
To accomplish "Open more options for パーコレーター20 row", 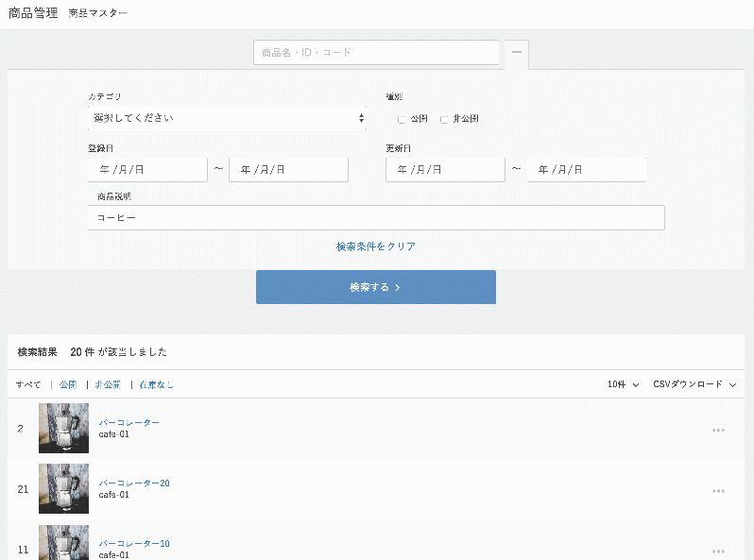I will click(x=718, y=491).
